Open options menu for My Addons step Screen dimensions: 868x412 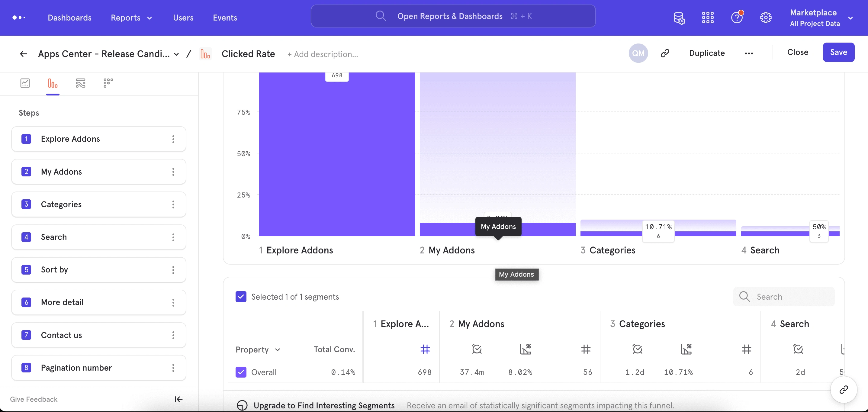point(173,172)
